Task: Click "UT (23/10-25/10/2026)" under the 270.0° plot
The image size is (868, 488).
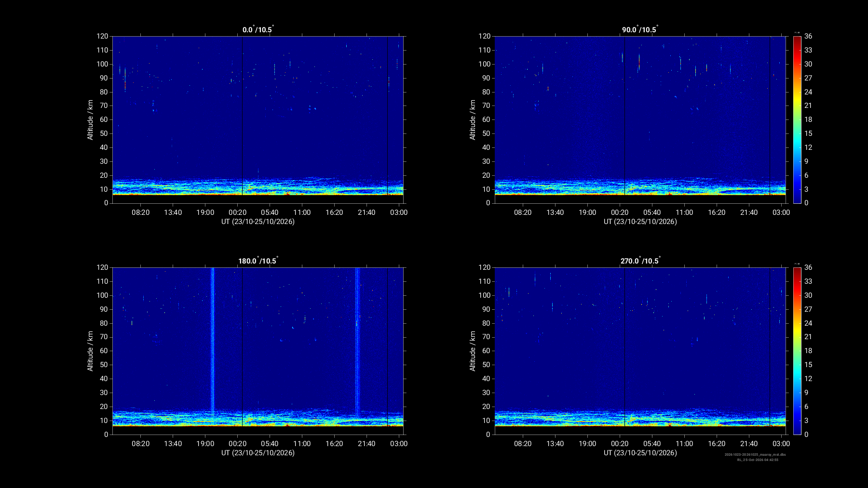Action: [640, 453]
